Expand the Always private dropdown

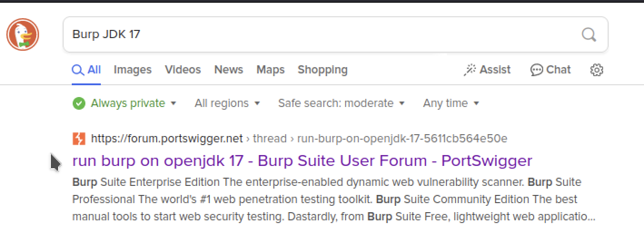point(124,103)
